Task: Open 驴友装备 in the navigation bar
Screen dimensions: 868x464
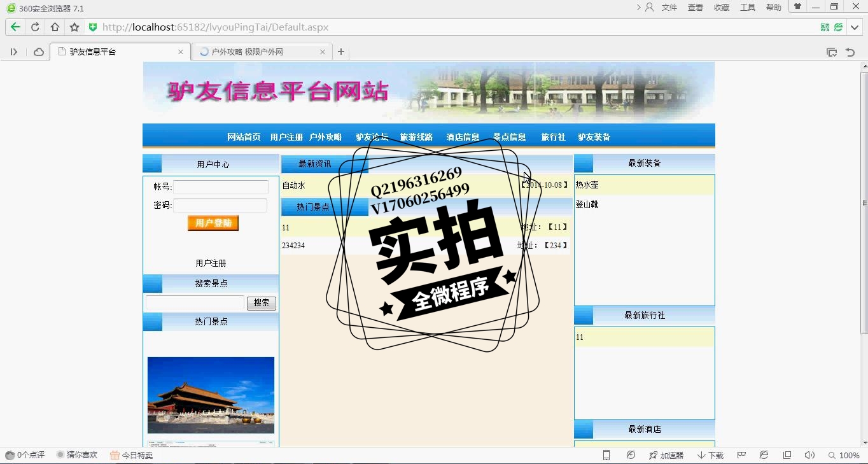Action: point(594,137)
